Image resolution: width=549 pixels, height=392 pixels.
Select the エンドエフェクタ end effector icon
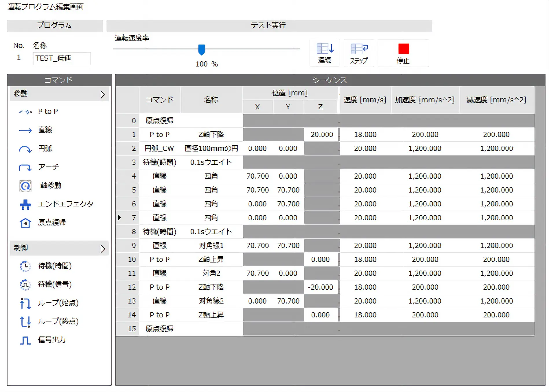click(x=25, y=204)
